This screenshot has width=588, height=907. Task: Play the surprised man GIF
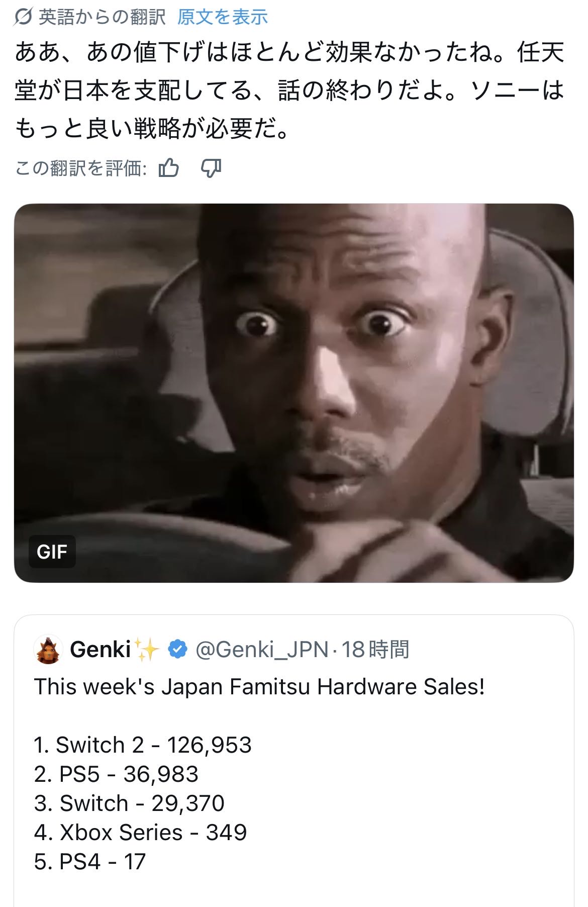click(x=294, y=393)
